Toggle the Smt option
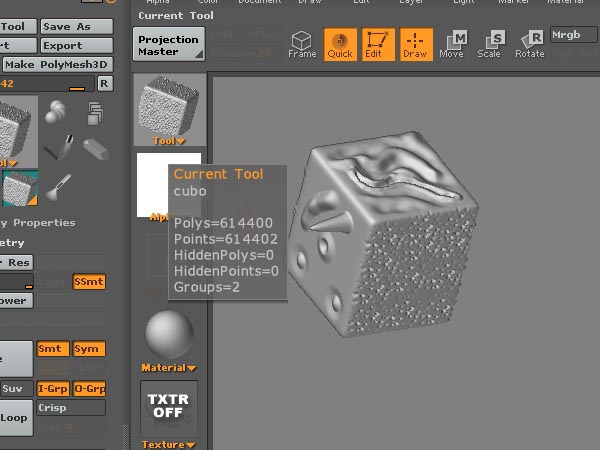This screenshot has width=600, height=450. click(x=53, y=349)
